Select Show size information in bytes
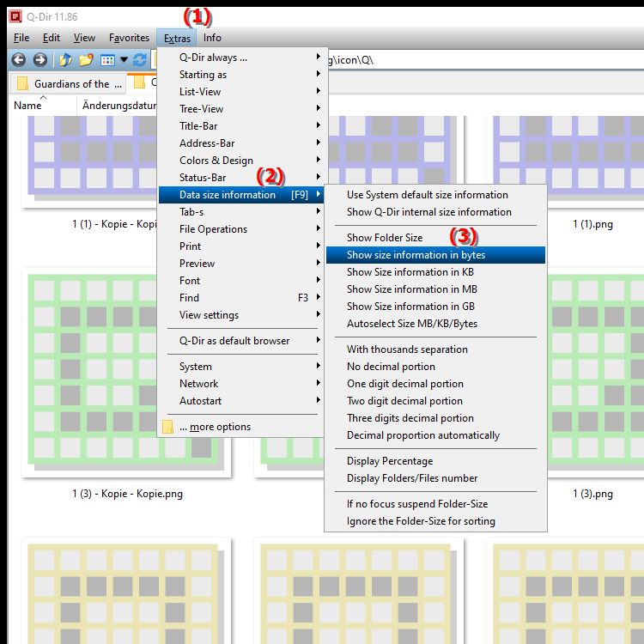The height and width of the screenshot is (644, 644). [x=435, y=255]
